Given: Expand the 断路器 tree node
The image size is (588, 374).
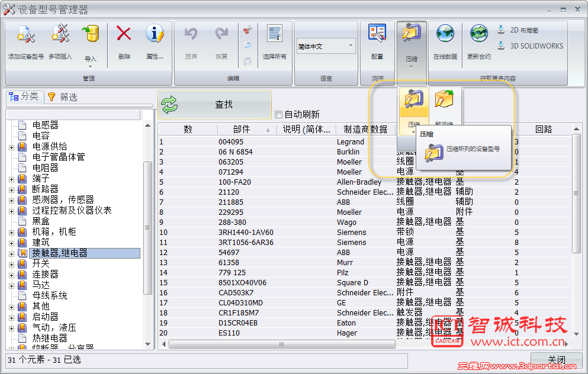Looking at the screenshot, I should tap(12, 190).
